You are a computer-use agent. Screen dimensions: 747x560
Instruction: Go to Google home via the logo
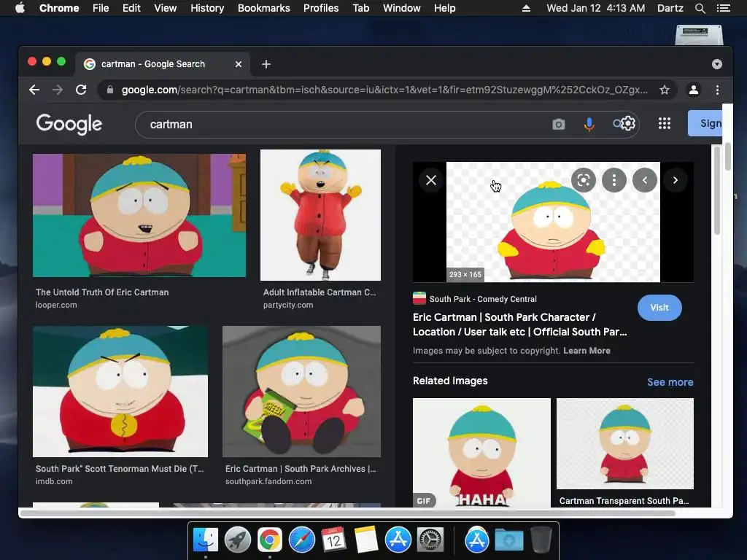click(69, 124)
